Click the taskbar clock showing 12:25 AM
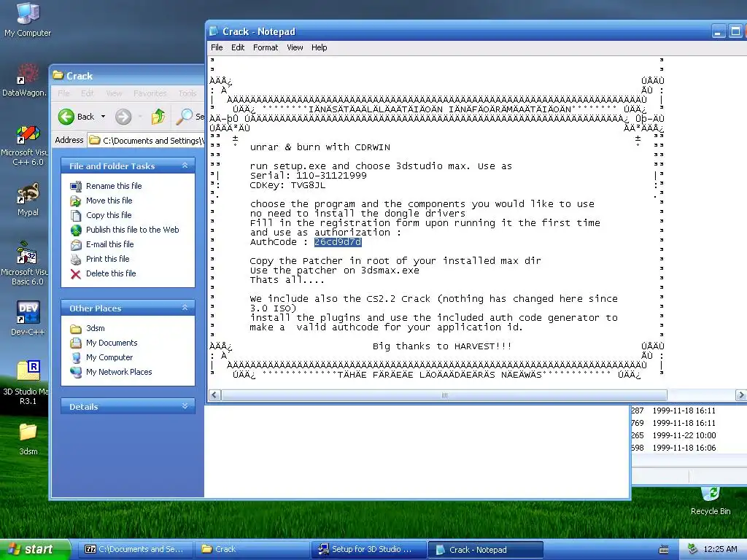Screen dimensions: 747x560 [x=720, y=549]
